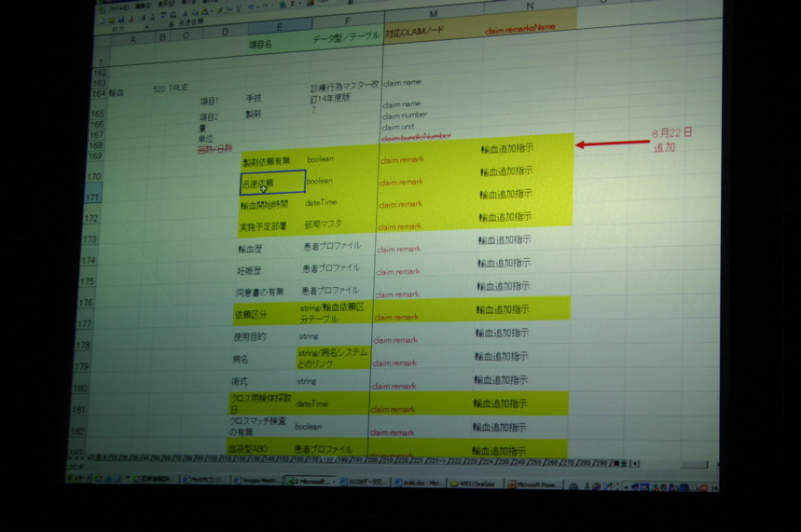This screenshot has height=532, width=801.
Task: Click the New workbook toolbar icon
Action: 103,20
